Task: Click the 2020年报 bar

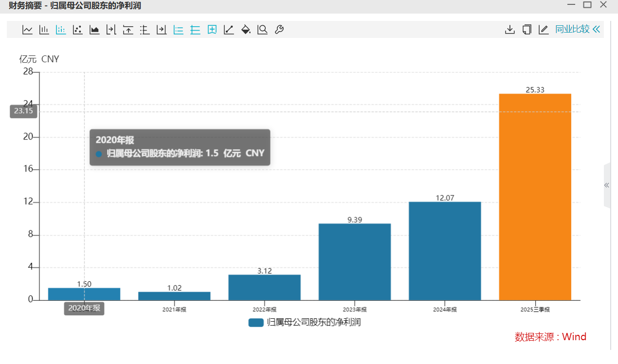Action: pyautogui.click(x=84, y=294)
